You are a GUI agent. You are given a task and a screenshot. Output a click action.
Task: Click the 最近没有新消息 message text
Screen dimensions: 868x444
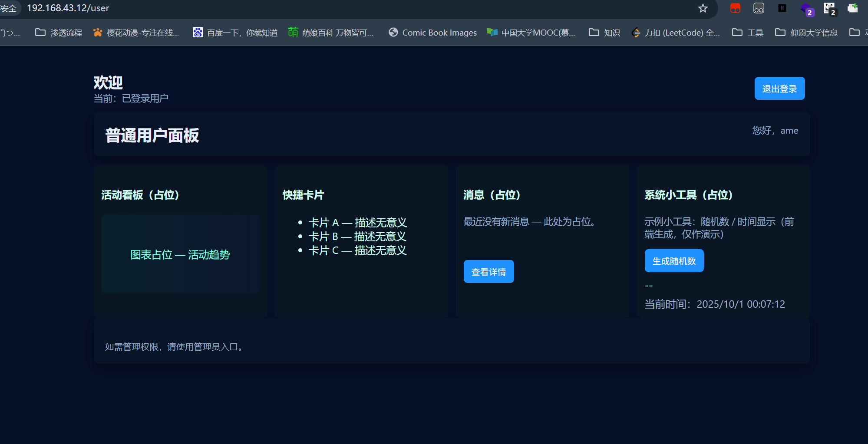coord(529,222)
